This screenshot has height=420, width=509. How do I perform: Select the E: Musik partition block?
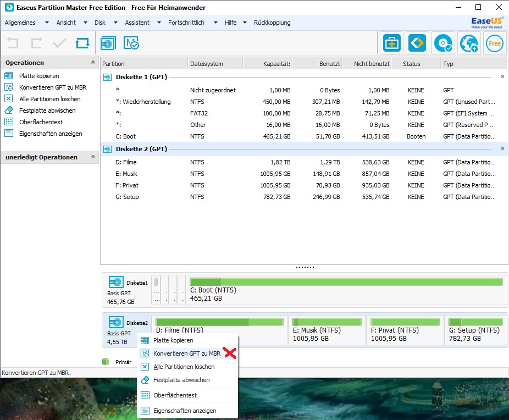pos(327,330)
